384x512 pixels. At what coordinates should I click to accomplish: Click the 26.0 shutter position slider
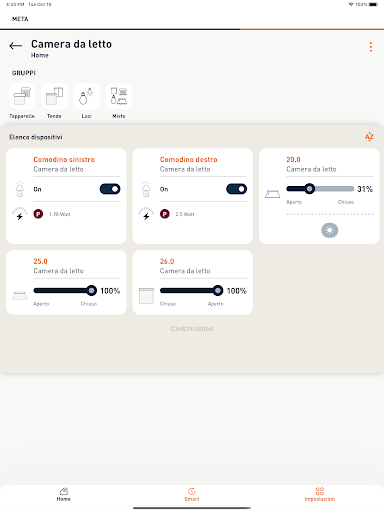[191, 291]
